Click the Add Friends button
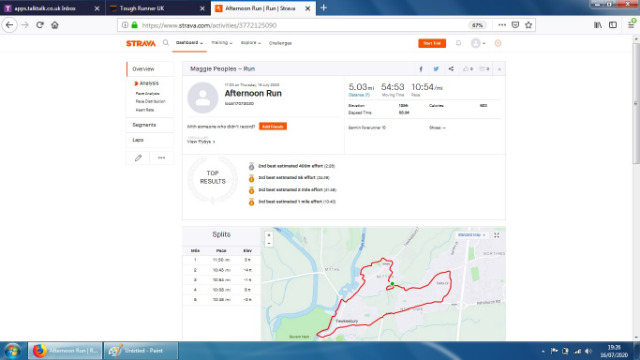640x360 pixels. pos(273,127)
